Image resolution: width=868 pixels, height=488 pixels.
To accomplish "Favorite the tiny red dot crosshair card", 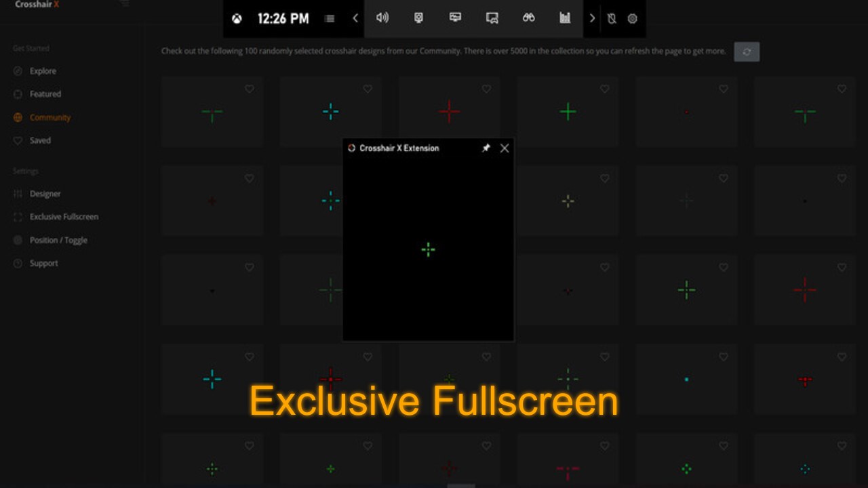I will pos(723,89).
